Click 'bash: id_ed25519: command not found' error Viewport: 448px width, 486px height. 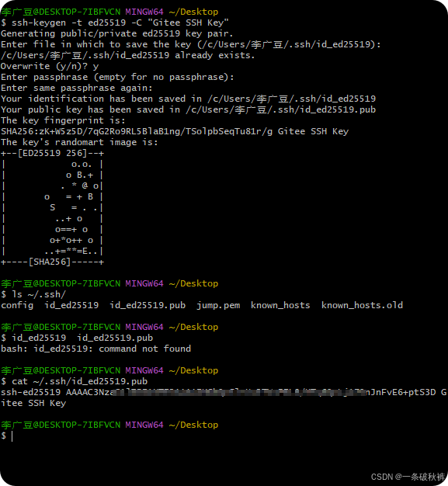[96, 349]
